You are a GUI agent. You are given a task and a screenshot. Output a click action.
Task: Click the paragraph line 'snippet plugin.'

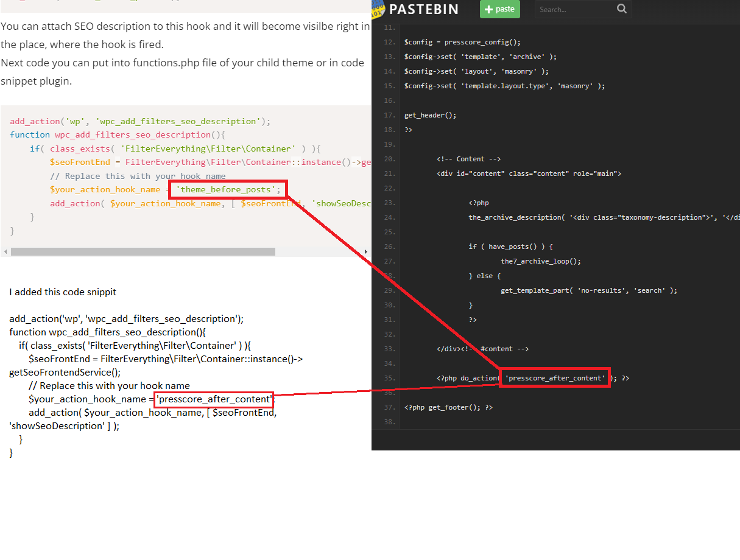coord(36,80)
